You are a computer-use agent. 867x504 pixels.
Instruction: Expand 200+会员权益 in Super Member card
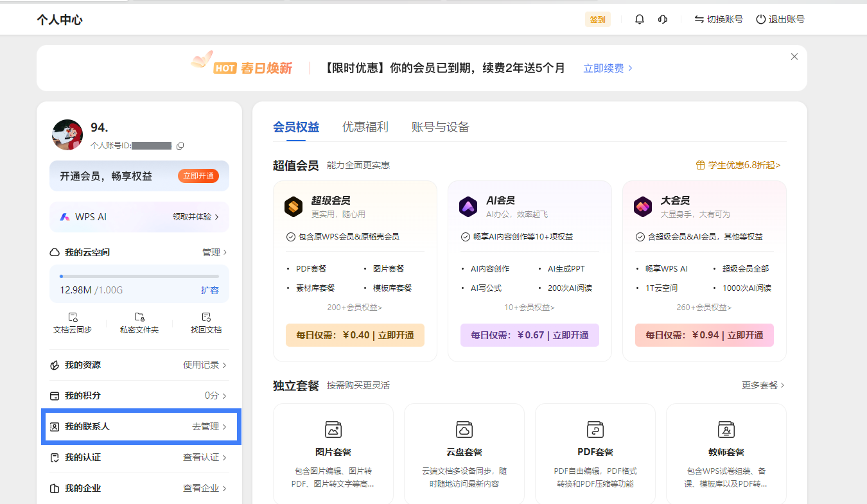tap(355, 308)
